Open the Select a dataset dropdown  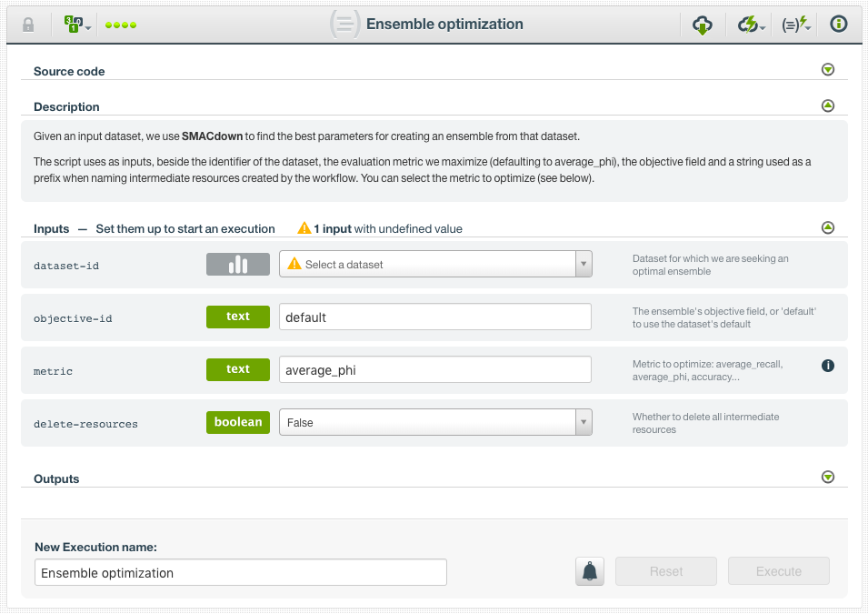coord(582,264)
